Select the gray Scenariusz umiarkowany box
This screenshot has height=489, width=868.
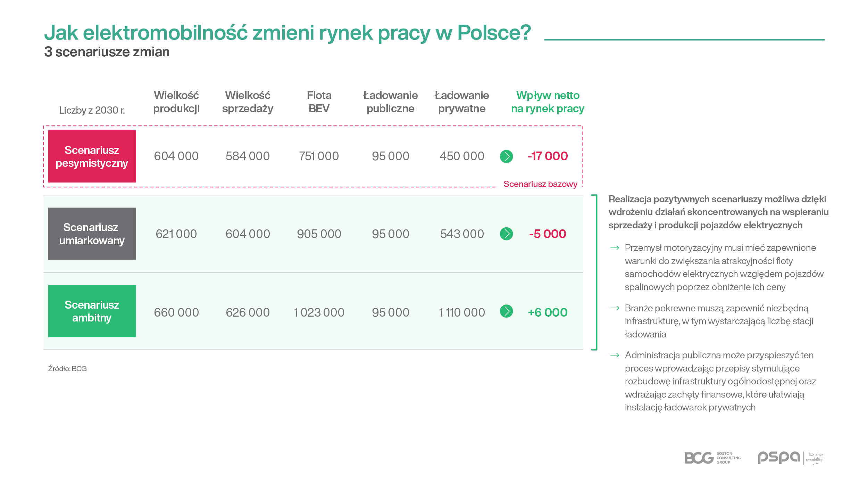(x=92, y=234)
